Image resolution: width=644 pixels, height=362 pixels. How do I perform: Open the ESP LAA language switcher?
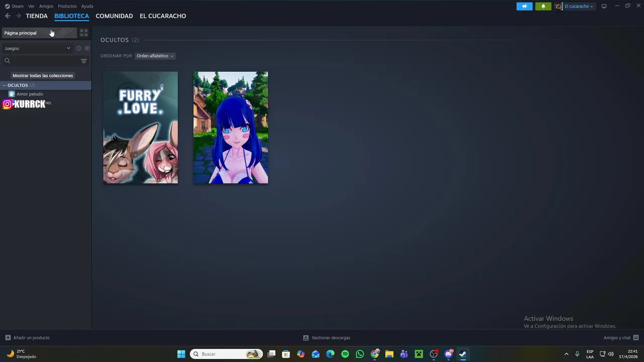click(x=590, y=354)
